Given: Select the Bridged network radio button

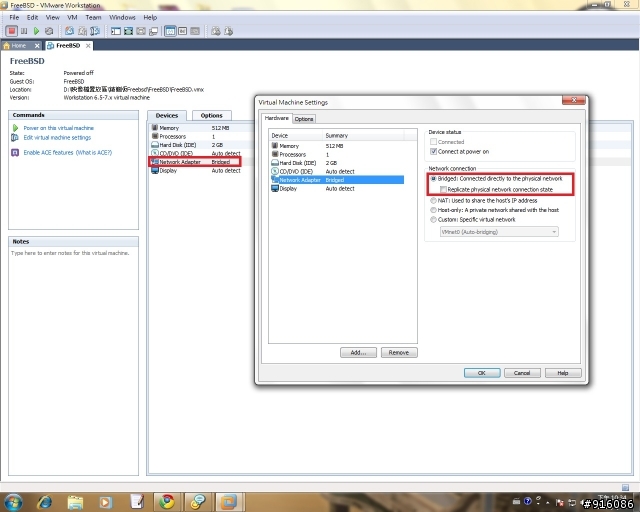Looking at the screenshot, I should click(433, 179).
